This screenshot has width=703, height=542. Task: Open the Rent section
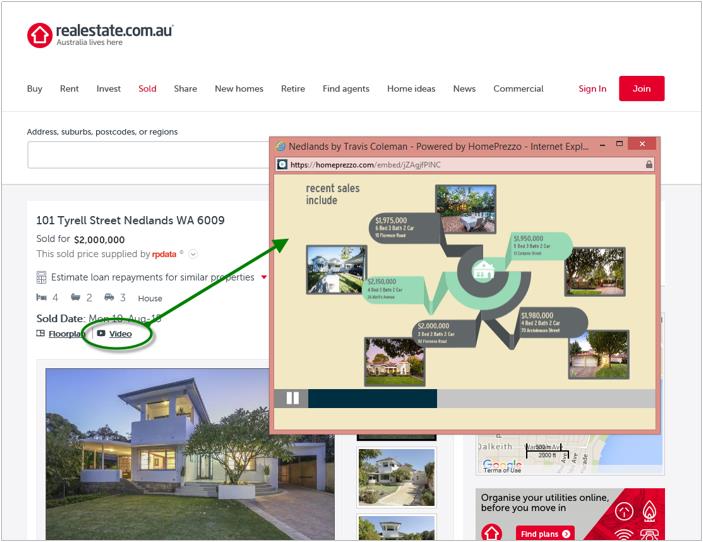point(69,89)
